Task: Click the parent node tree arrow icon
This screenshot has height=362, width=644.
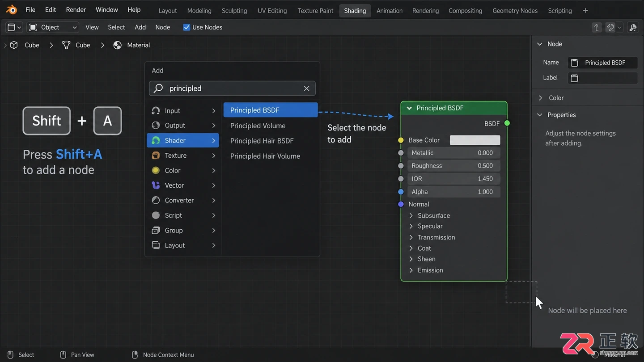Action: tap(597, 27)
